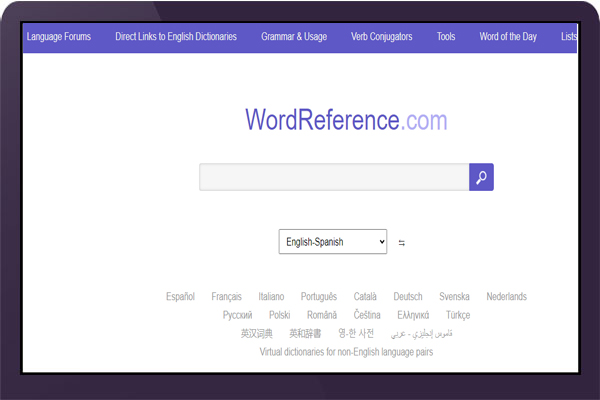This screenshot has width=600, height=400.
Task: Switch site language to Ελληνικά
Action: (x=413, y=315)
